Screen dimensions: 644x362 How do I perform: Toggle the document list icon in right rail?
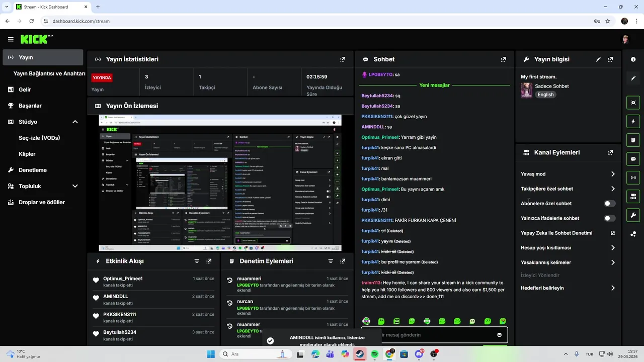[633, 140]
